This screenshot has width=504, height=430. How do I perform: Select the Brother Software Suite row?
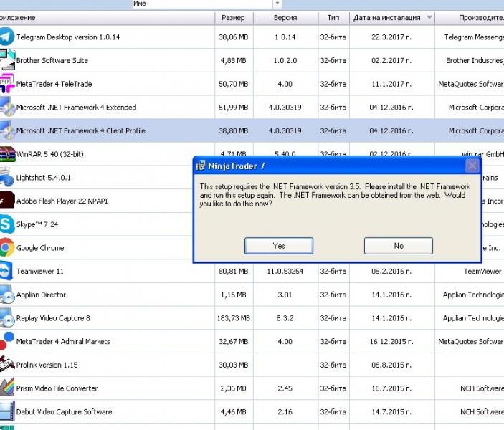coord(252,60)
